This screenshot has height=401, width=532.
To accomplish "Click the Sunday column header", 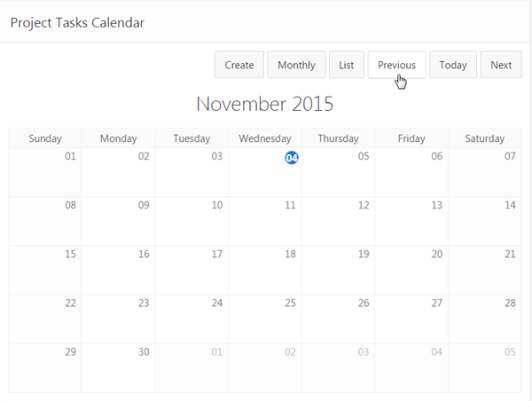I will point(45,138).
